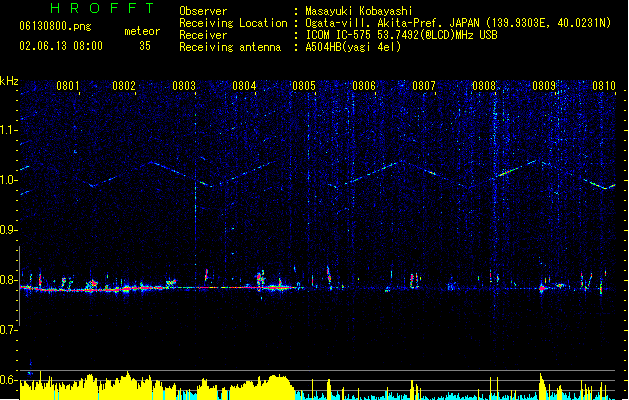Click the kHz axis unit label

9,81
